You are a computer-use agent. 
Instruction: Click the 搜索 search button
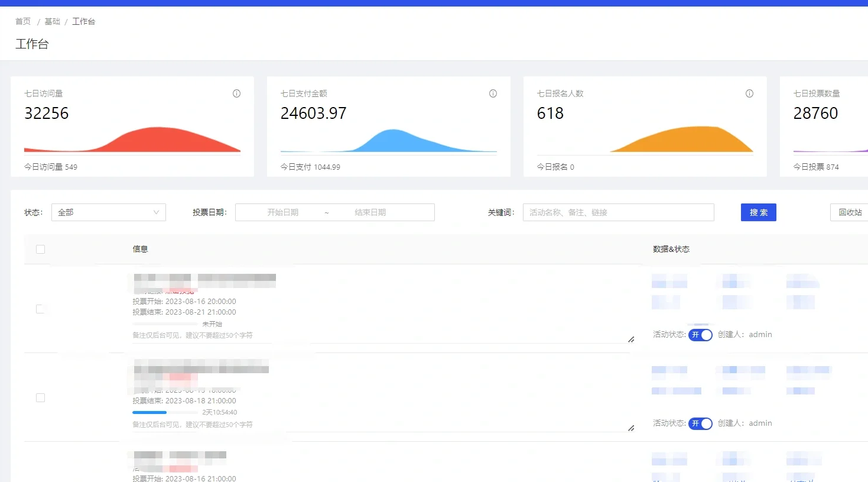point(758,212)
